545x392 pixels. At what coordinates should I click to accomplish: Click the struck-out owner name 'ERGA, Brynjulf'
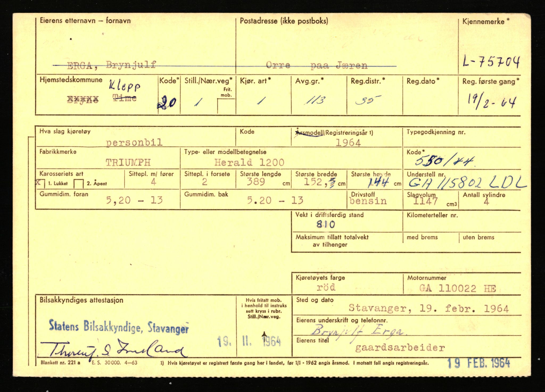(x=111, y=65)
